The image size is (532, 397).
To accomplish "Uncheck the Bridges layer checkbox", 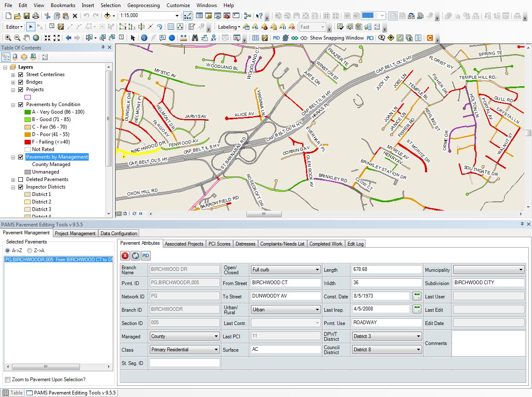I will click(20, 82).
